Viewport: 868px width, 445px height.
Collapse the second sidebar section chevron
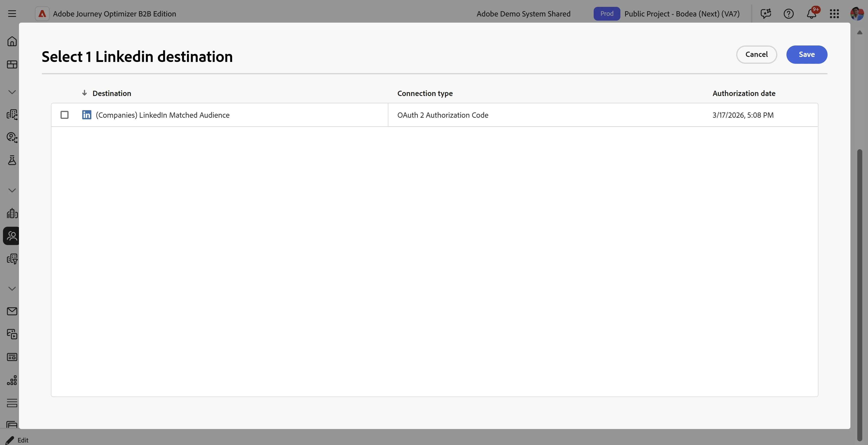coord(12,190)
